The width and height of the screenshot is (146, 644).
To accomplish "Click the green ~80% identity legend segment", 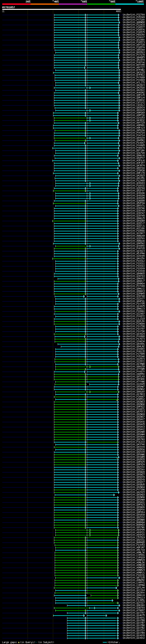I will point(101,4).
